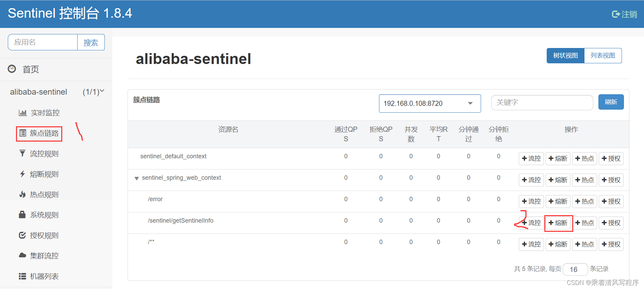
Task: Switch to 树状视图 tree view
Action: point(565,55)
